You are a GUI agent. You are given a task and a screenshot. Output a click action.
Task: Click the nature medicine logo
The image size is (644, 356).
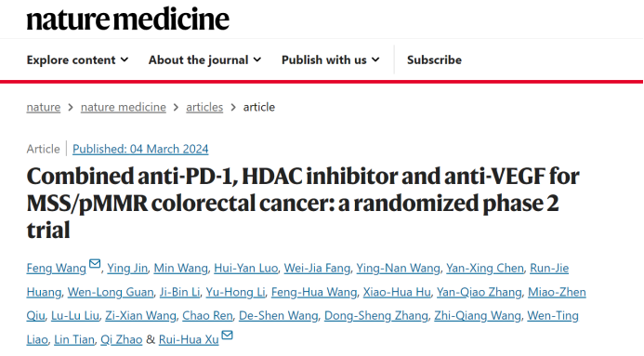[127, 19]
